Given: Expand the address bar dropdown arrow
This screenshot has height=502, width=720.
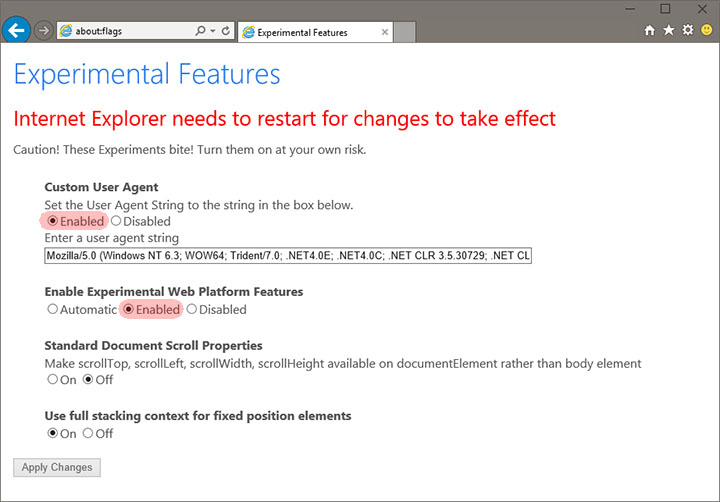Looking at the screenshot, I should coord(213,31).
